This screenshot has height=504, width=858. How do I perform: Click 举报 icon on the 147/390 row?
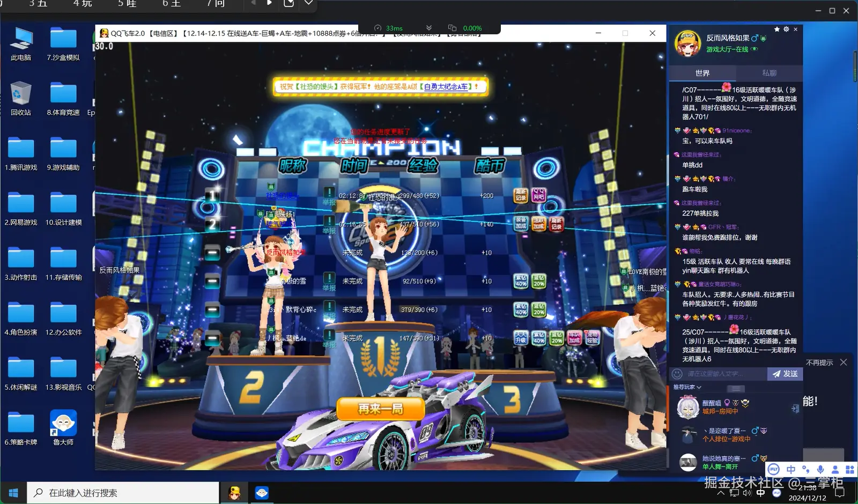point(329,338)
